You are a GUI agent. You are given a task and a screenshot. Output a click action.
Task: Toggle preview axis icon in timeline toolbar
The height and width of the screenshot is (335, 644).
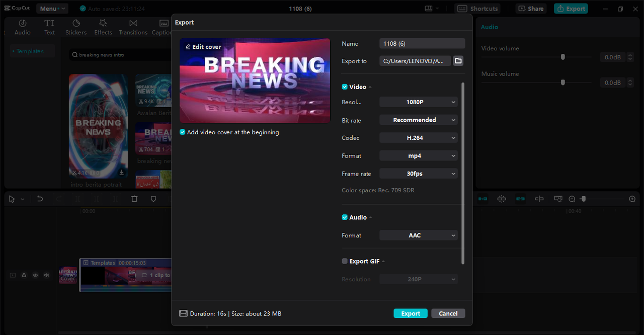click(x=539, y=199)
